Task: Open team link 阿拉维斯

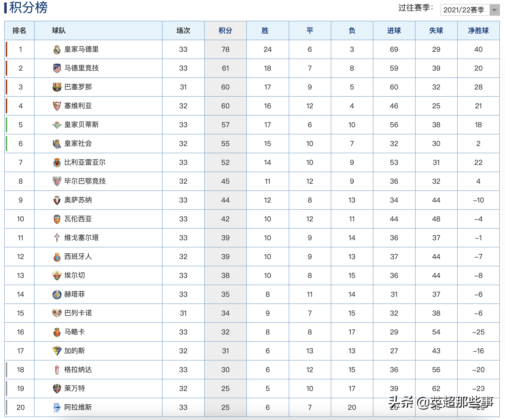Action: pyautogui.click(x=78, y=407)
